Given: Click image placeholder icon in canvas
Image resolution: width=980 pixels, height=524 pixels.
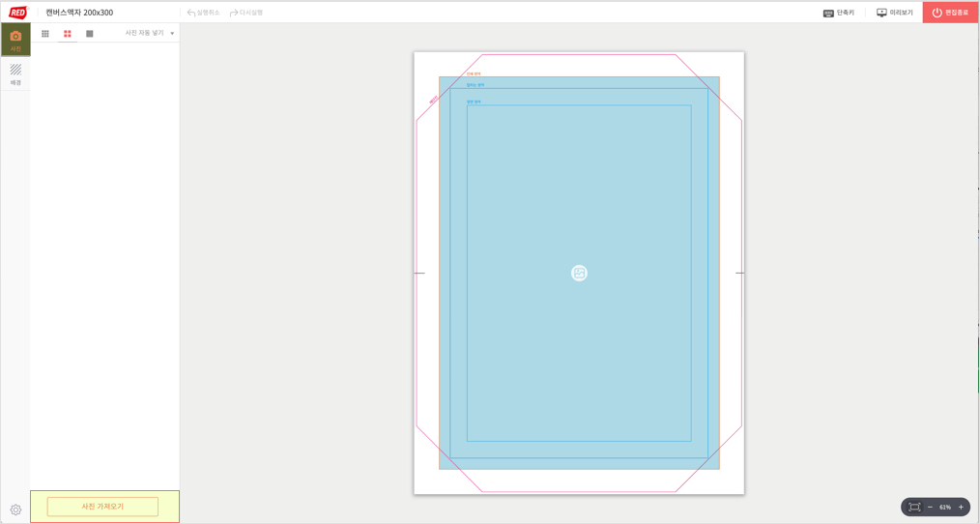Looking at the screenshot, I should 579,273.
